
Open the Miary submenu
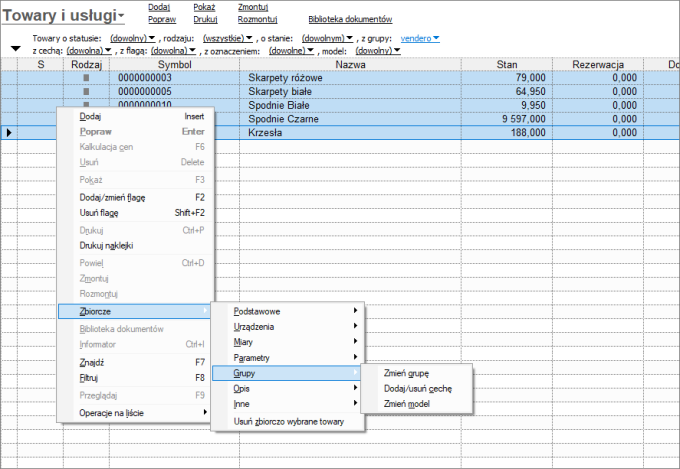(287, 342)
